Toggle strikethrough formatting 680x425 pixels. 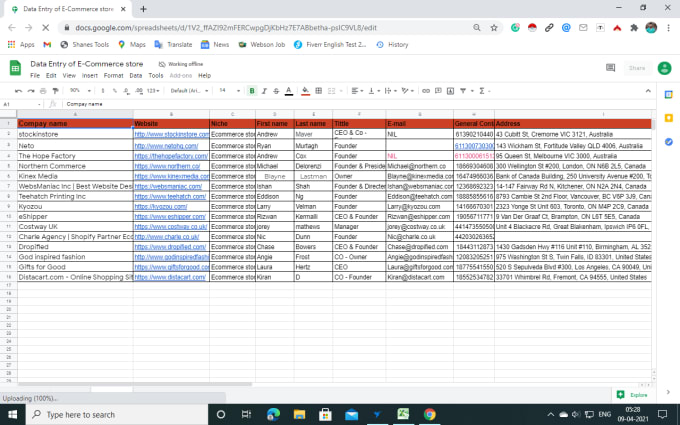point(276,91)
